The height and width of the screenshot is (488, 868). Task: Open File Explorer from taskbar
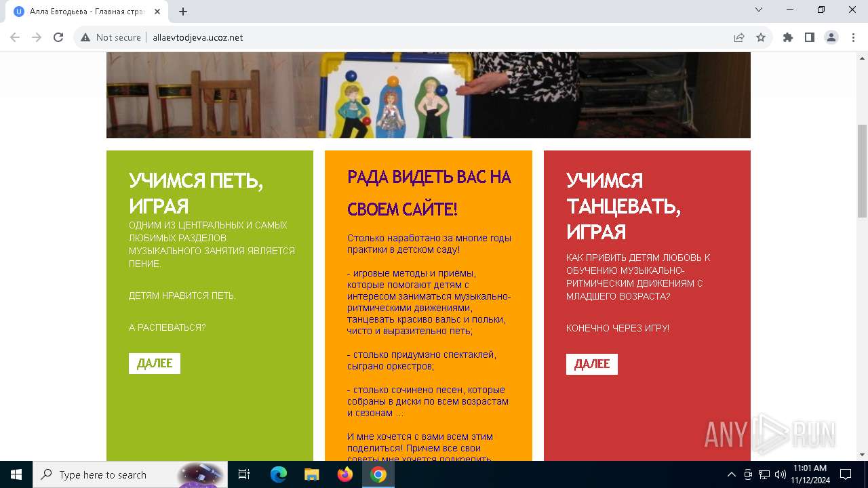(x=311, y=474)
